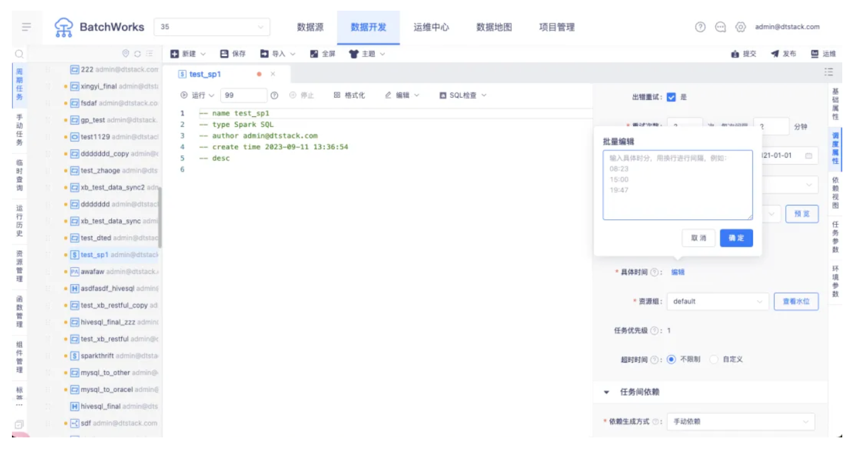Open the 主题 theme dropdown
Screen dimensions: 868x460
tap(367, 54)
